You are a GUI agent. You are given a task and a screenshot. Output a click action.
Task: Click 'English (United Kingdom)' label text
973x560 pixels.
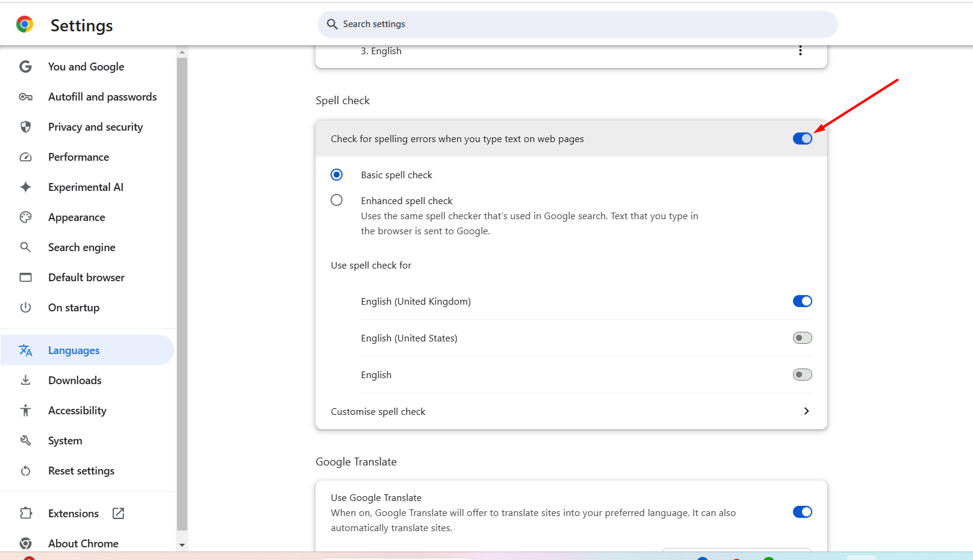pyautogui.click(x=416, y=302)
